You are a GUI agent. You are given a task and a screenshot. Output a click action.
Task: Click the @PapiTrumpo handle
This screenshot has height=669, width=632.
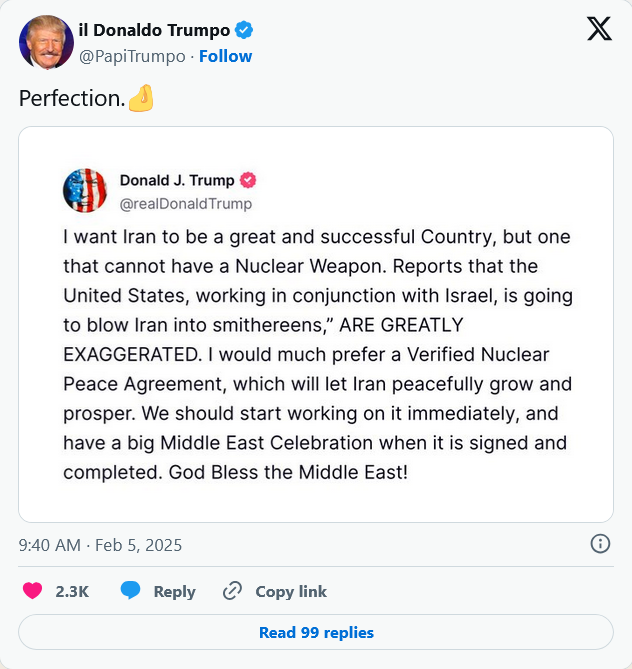pos(132,56)
